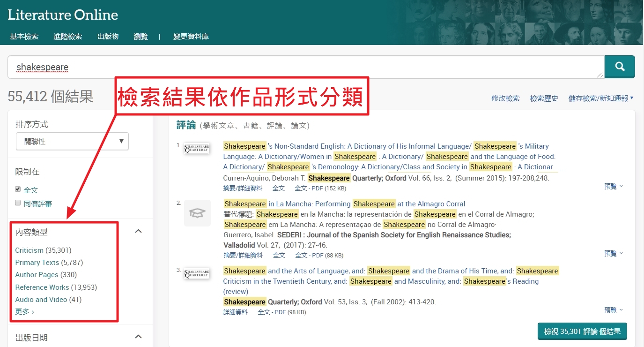Filter by Audio and Video (41)

point(47,299)
